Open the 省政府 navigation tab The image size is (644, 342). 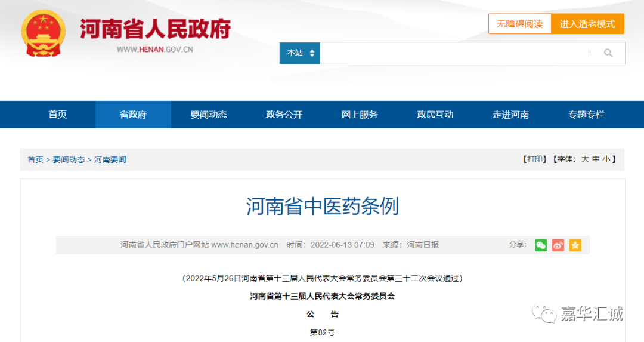point(133,115)
